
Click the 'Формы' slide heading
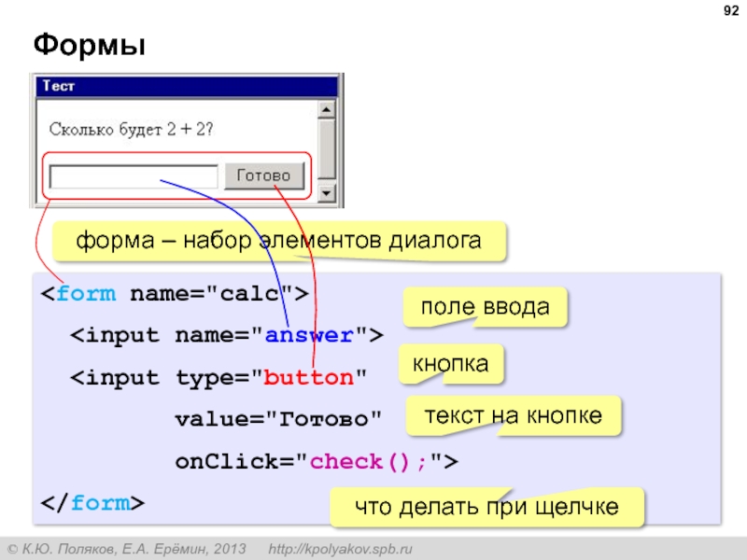[89, 45]
